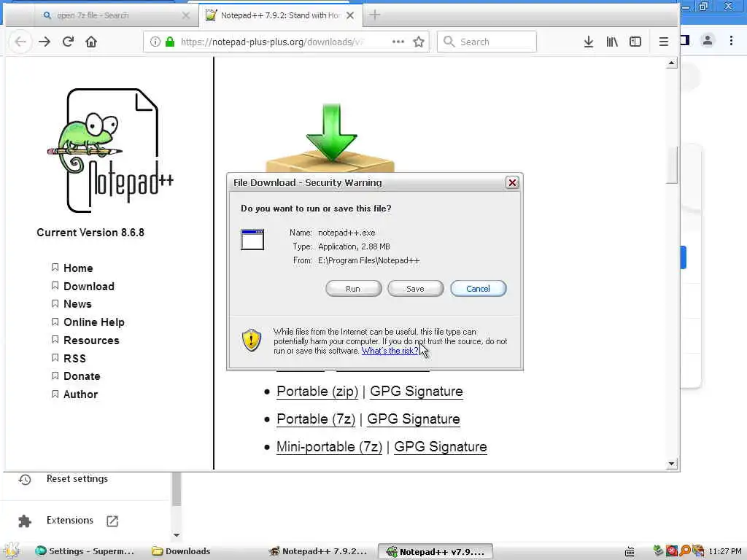Image resolution: width=747 pixels, height=560 pixels.
Task: Download the Mini-portable (7z) package
Action: pyautogui.click(x=329, y=447)
